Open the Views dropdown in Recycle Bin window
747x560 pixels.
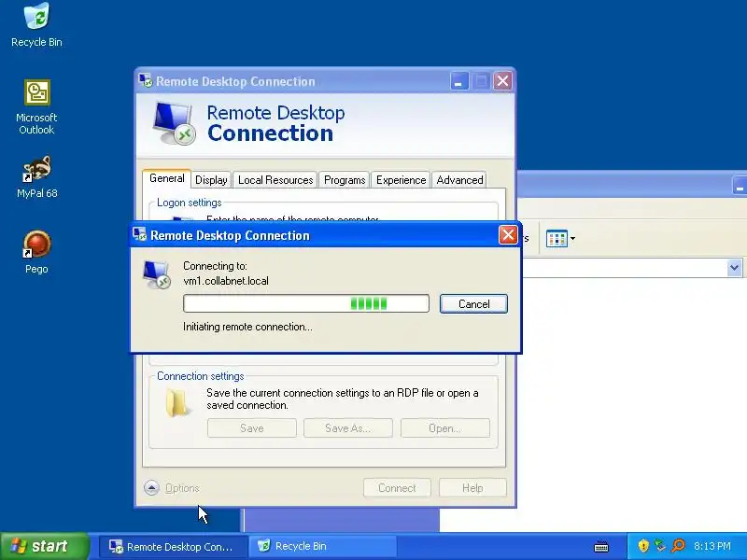point(561,238)
